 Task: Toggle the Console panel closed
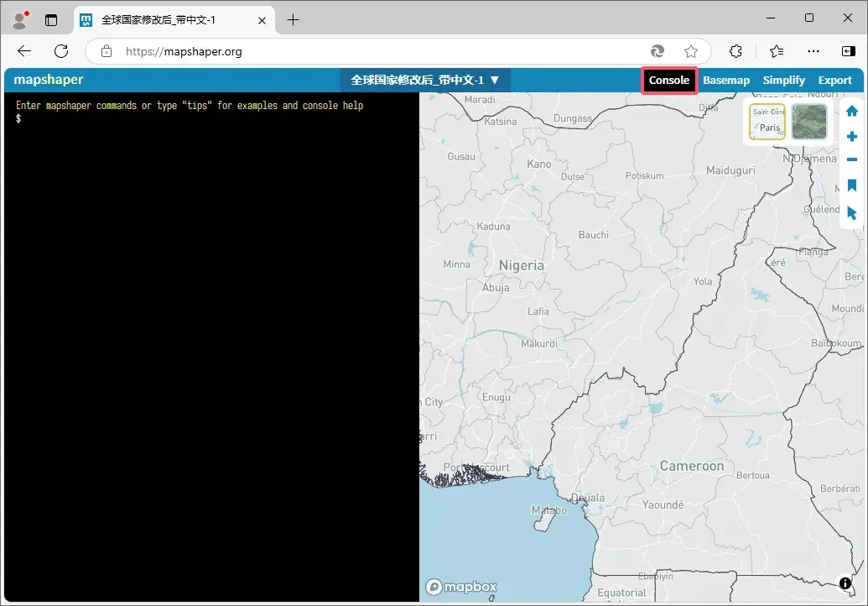(x=669, y=80)
